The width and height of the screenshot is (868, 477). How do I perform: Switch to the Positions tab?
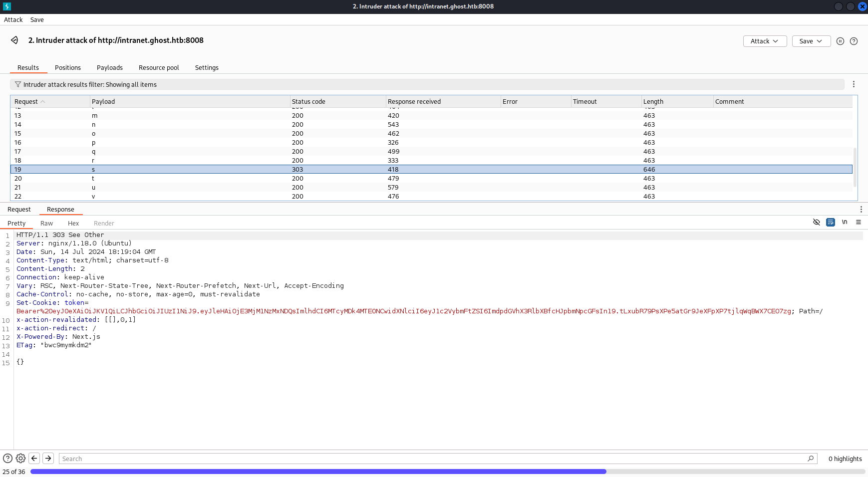[x=68, y=68]
